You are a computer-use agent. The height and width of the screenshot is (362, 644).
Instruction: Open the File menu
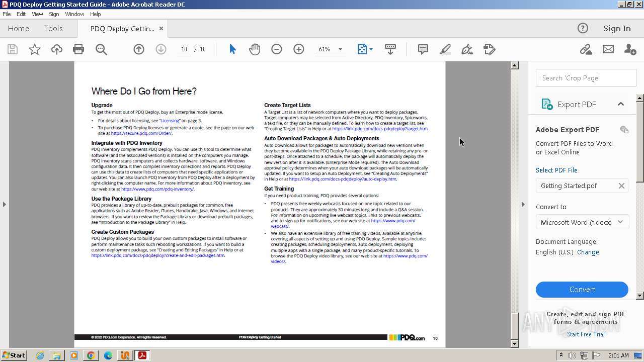(x=7, y=14)
